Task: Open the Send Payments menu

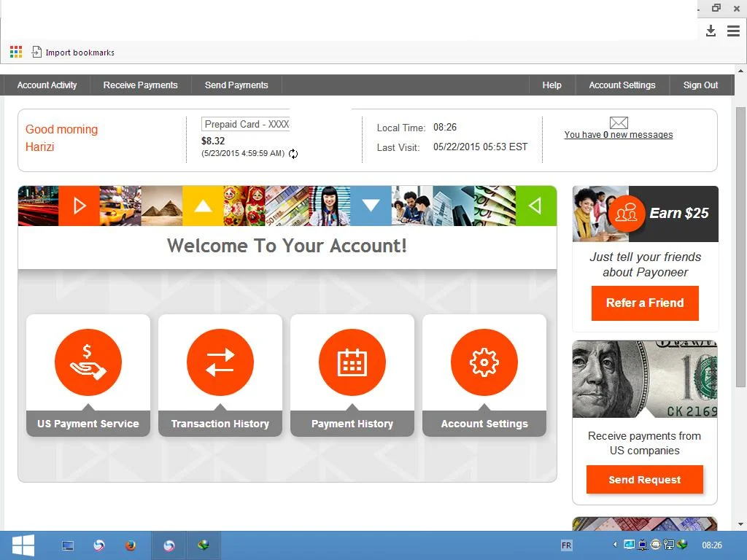Action: [x=236, y=85]
